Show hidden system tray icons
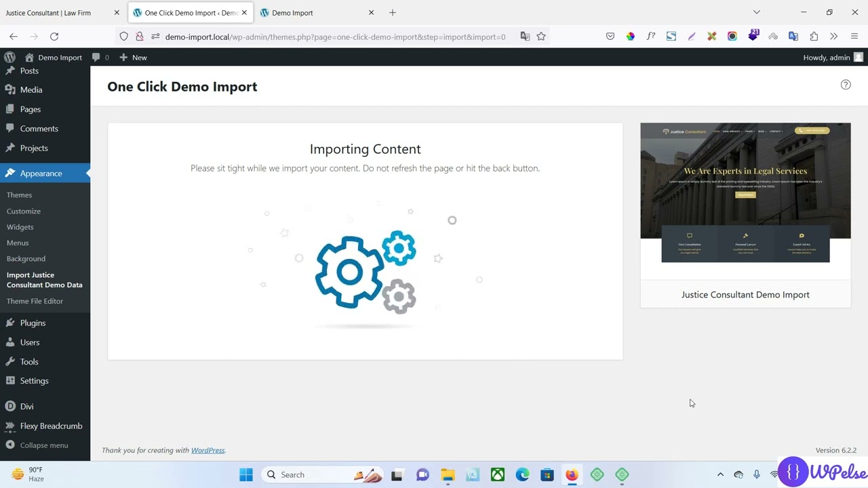 [720, 474]
